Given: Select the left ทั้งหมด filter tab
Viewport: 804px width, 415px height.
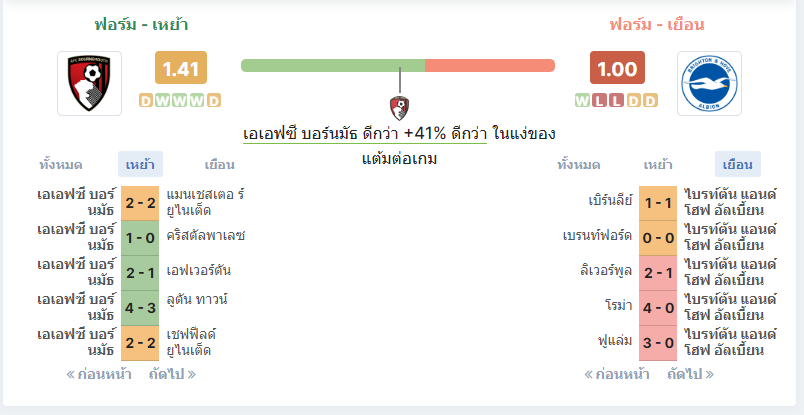Looking at the screenshot, I should point(61,165).
